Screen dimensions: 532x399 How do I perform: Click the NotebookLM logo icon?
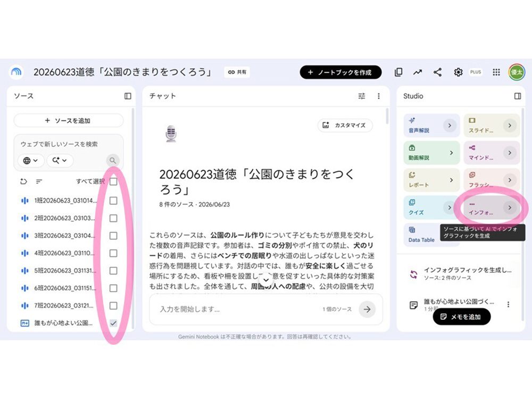(x=16, y=72)
